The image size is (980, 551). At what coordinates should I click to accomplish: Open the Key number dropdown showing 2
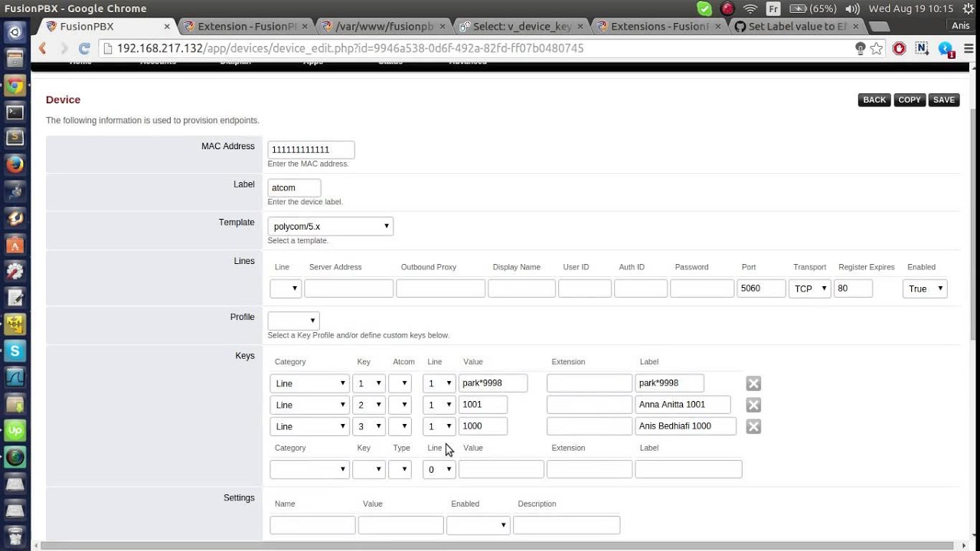click(369, 405)
